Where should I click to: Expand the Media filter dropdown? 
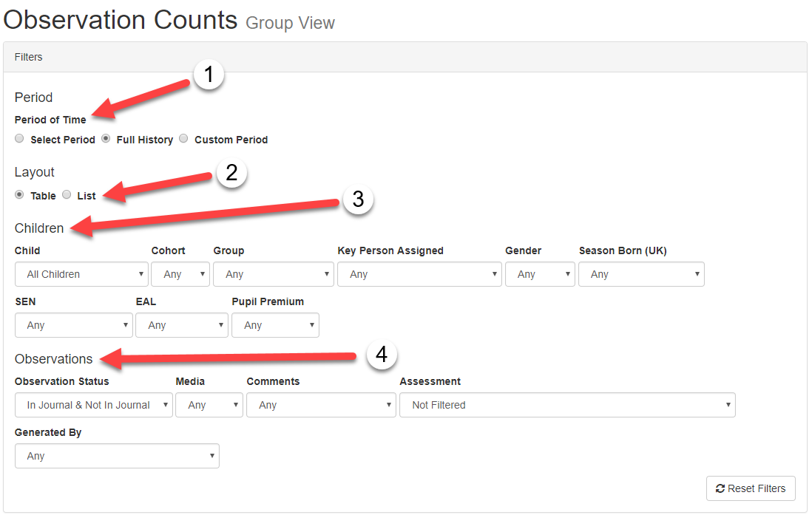(x=209, y=405)
